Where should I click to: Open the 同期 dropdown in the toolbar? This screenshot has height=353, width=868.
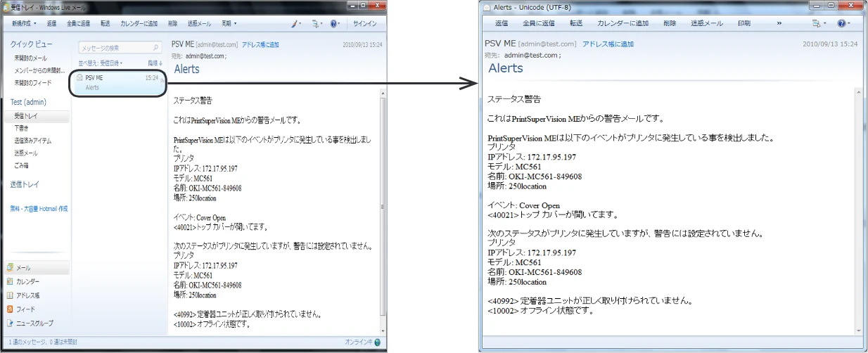coord(229,23)
